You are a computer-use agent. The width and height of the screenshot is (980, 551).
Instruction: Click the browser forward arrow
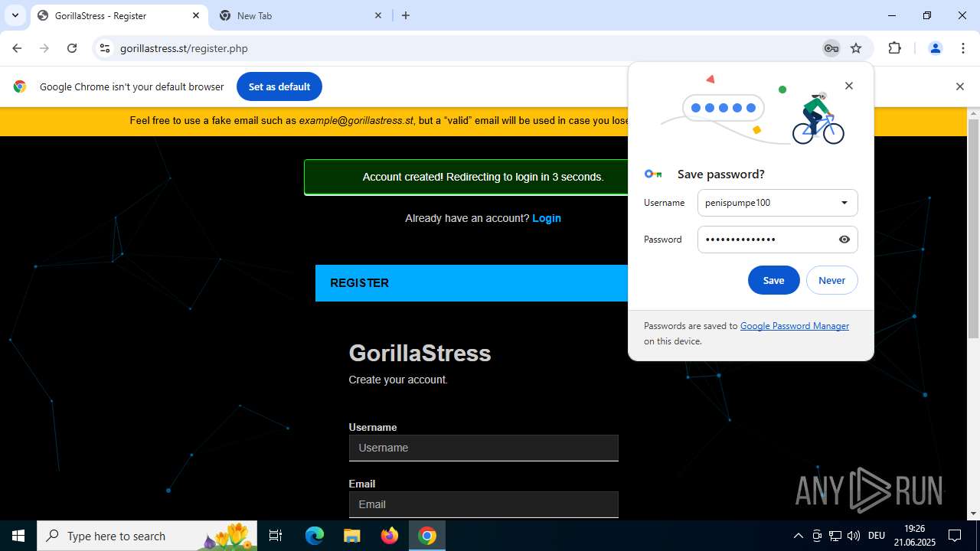pos(44,48)
